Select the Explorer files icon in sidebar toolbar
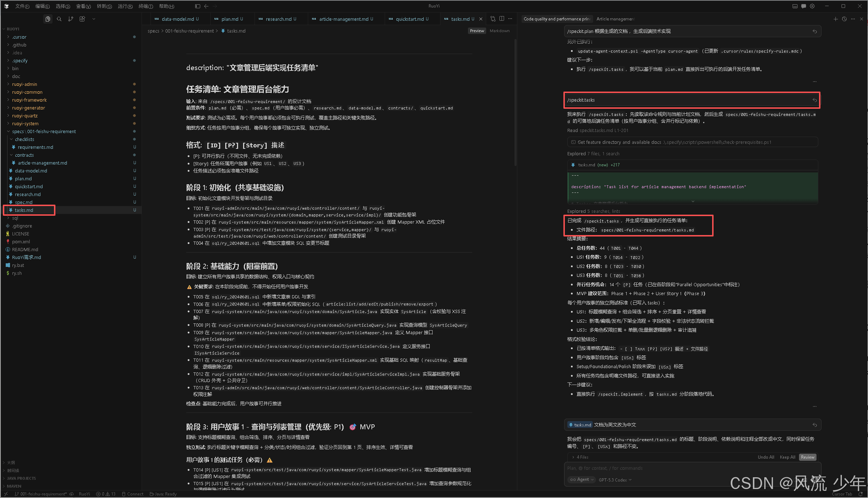 tap(48, 19)
